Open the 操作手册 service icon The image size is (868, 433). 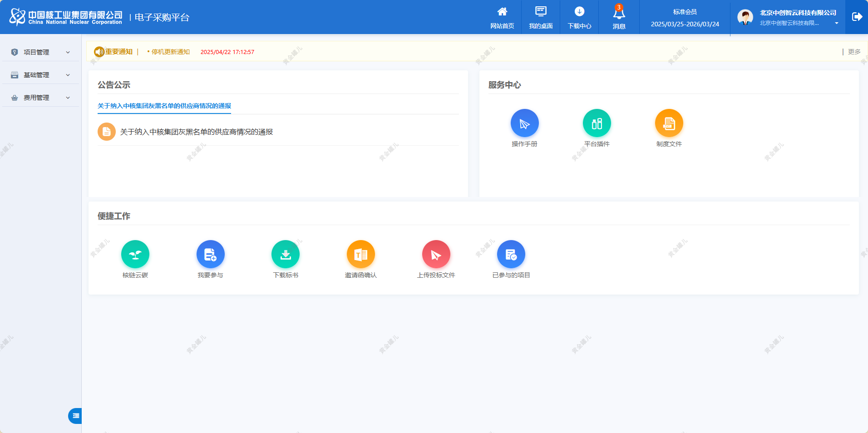[x=524, y=123]
